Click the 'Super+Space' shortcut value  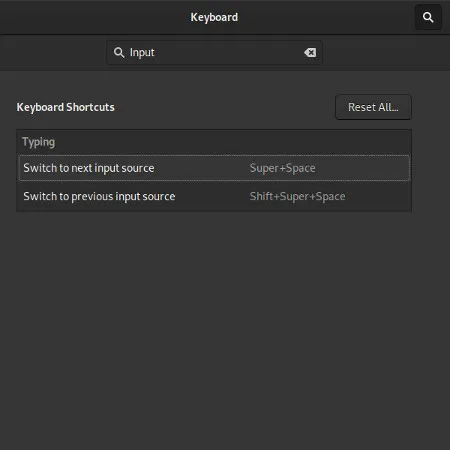click(282, 168)
